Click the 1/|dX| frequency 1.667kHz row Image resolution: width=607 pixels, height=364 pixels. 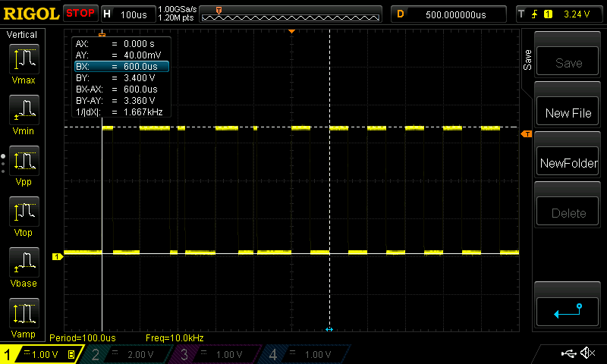coord(121,112)
